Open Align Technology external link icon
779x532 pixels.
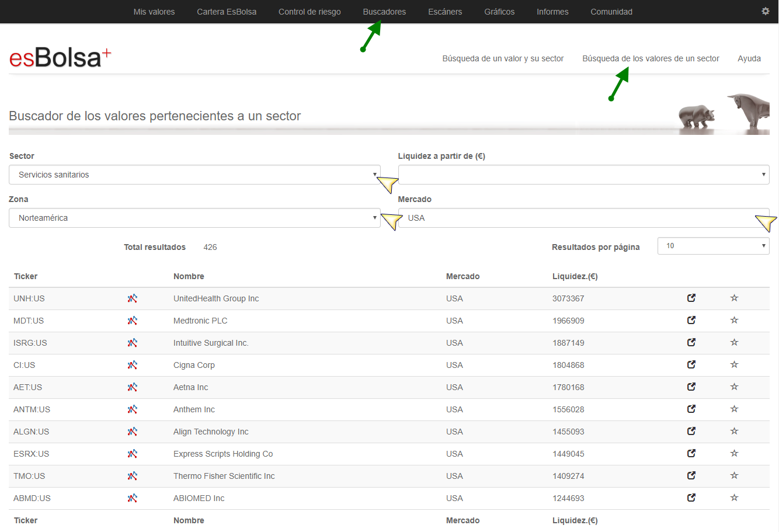click(691, 431)
